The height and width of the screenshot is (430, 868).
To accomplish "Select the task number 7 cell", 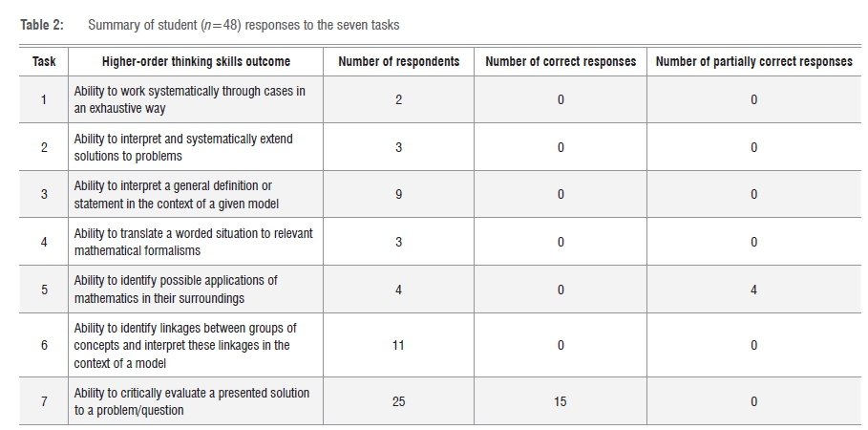I will (x=44, y=401).
